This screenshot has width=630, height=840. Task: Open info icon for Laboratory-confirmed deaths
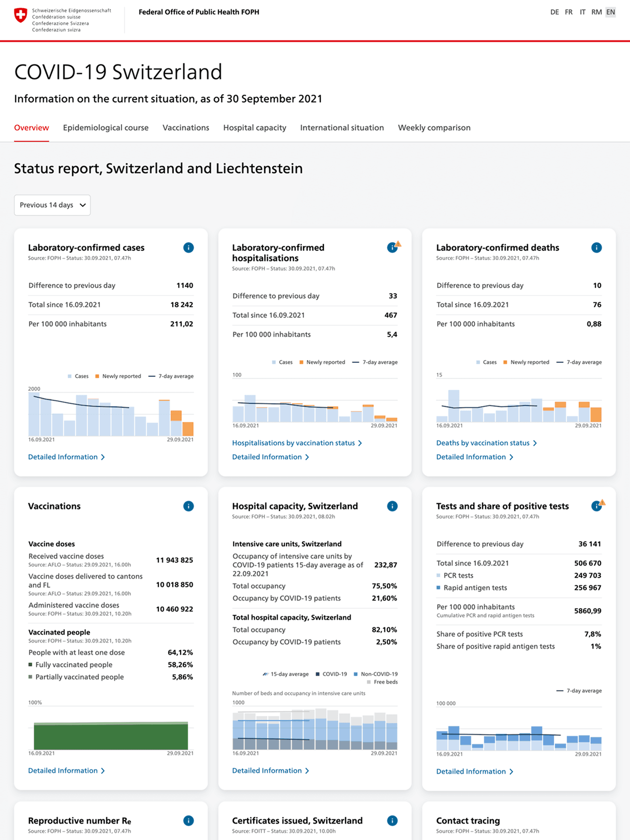click(596, 248)
